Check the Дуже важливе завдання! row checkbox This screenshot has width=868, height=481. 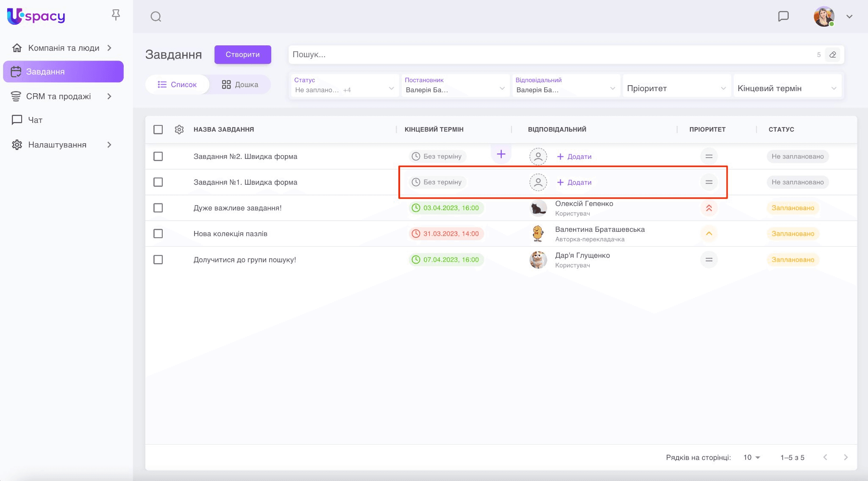[158, 208]
